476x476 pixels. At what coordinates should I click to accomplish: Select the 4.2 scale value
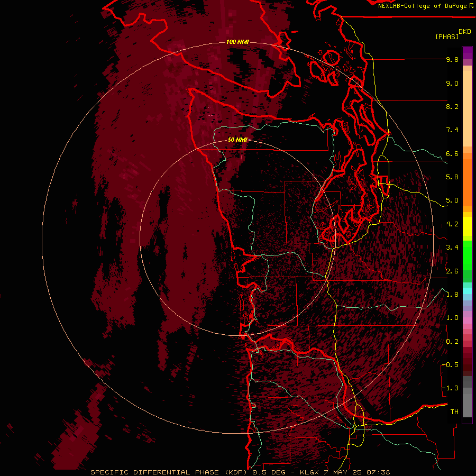(x=452, y=224)
